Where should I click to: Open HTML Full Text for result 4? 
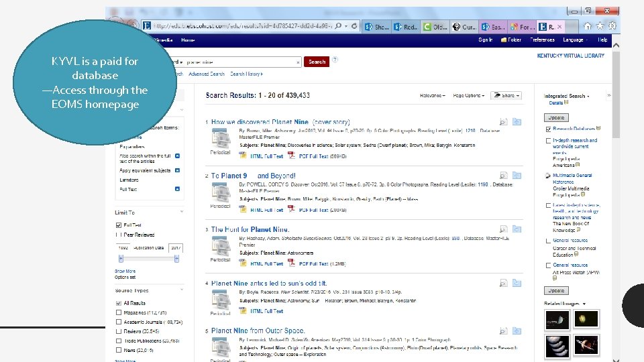tap(266, 311)
